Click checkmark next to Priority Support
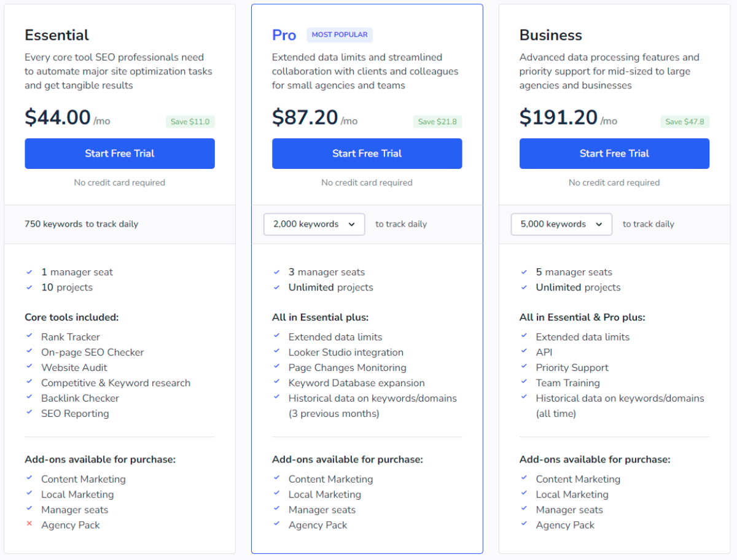Screen dimensions: 737x560 (x=524, y=367)
